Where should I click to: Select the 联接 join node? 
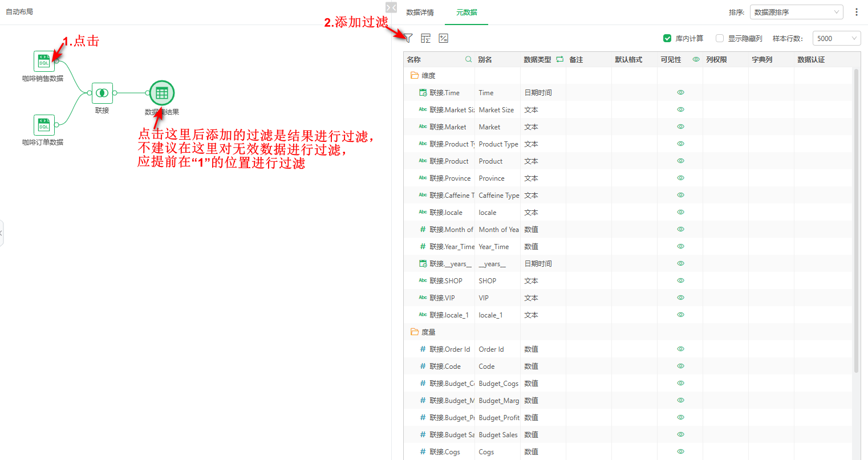[102, 93]
